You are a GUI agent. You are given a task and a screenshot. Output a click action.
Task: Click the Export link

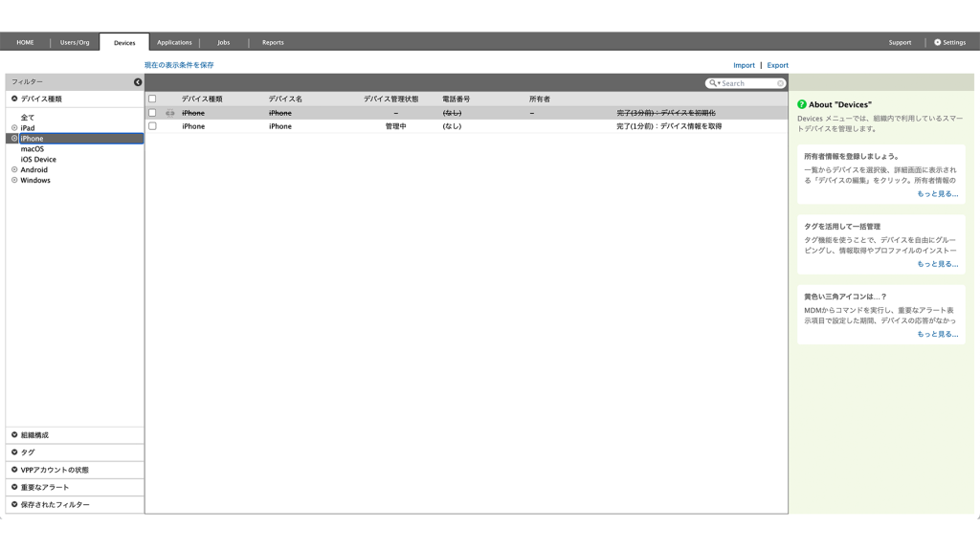(777, 65)
